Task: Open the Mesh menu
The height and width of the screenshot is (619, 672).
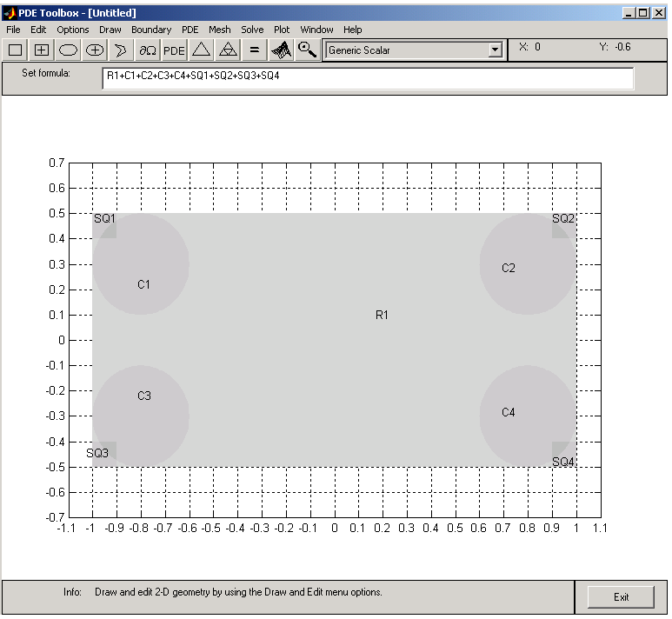Action: 219,30
